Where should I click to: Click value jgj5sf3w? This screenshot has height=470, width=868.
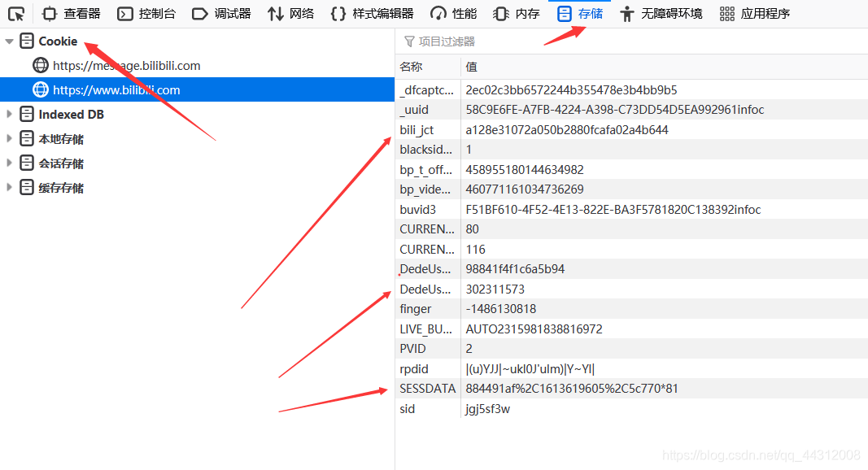488,409
